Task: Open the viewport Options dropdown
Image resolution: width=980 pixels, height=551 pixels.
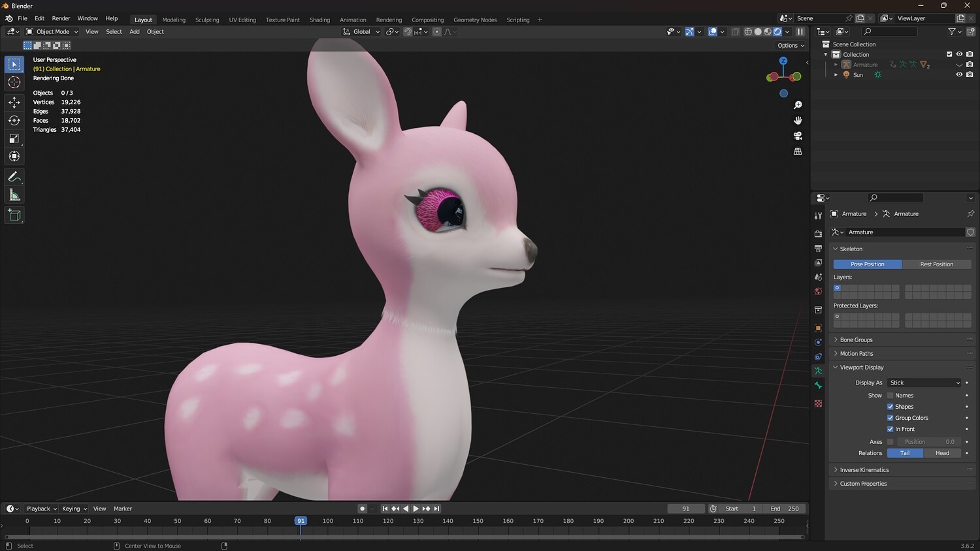Action: click(x=791, y=46)
